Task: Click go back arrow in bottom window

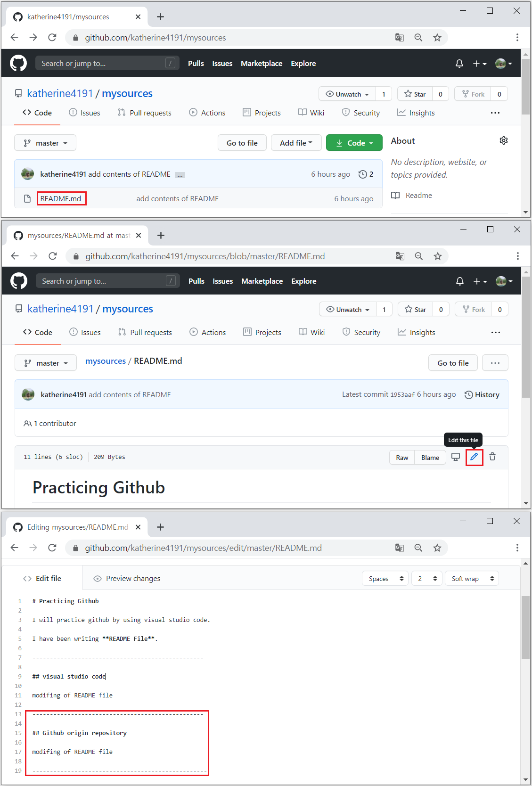Action: point(15,548)
